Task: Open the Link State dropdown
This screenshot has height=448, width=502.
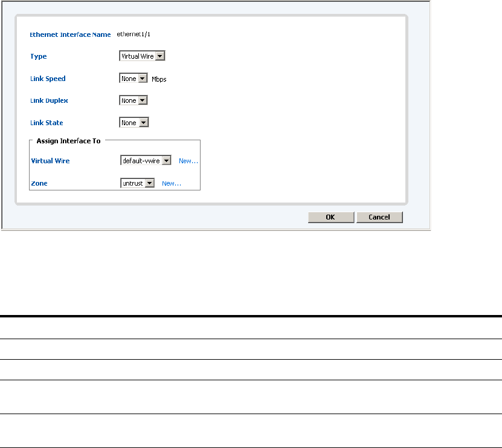Action: click(x=134, y=122)
